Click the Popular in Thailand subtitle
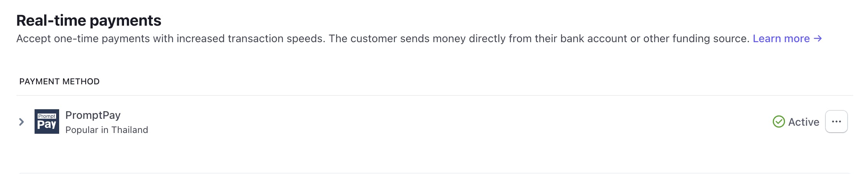Viewport: 868px width, 174px height. (106, 130)
